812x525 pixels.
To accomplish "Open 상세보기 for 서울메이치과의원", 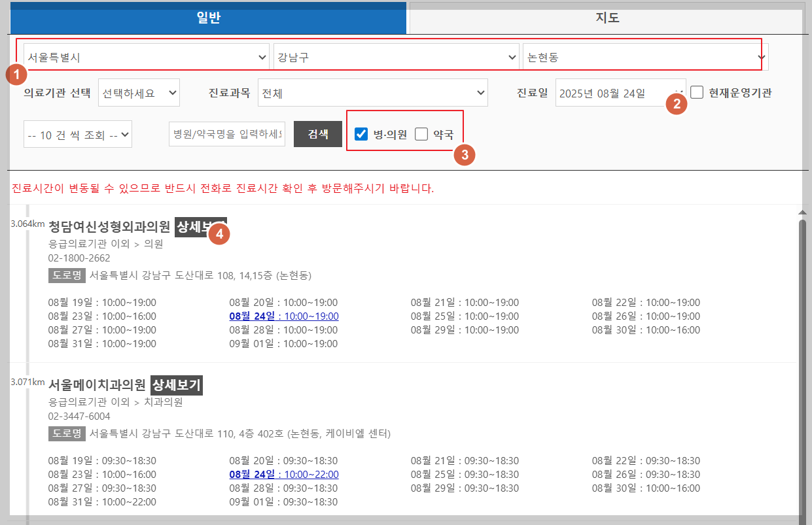I will [177, 385].
